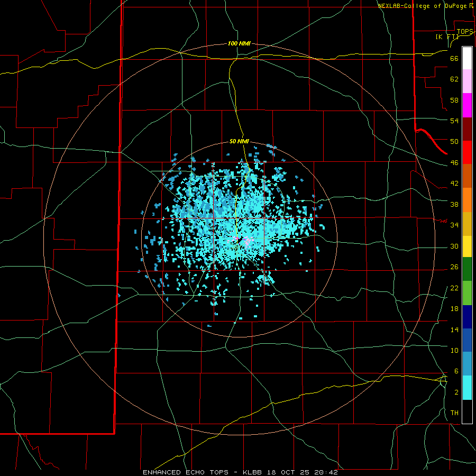
Task: Click the magenta 58 kft legend swatch
Action: point(467,105)
